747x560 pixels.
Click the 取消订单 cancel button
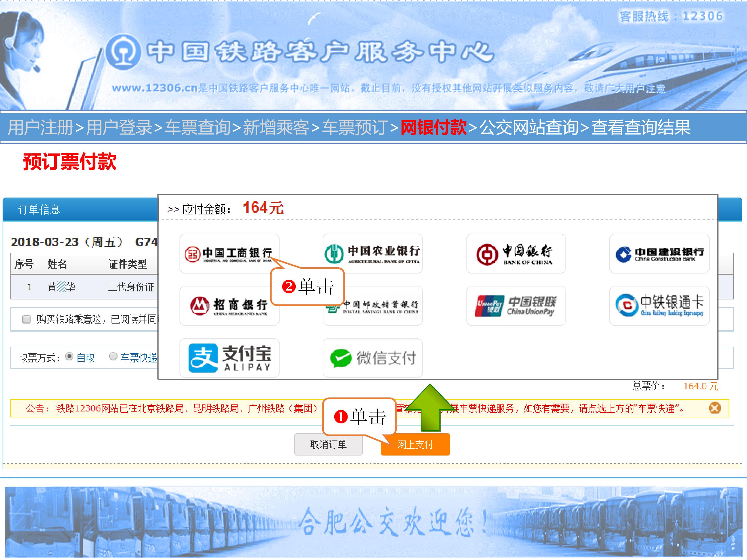point(328,445)
